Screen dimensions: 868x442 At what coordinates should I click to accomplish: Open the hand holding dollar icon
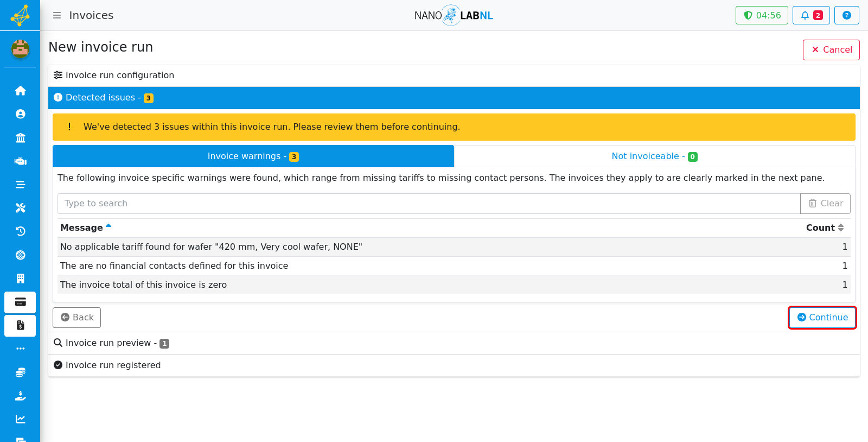click(20, 396)
